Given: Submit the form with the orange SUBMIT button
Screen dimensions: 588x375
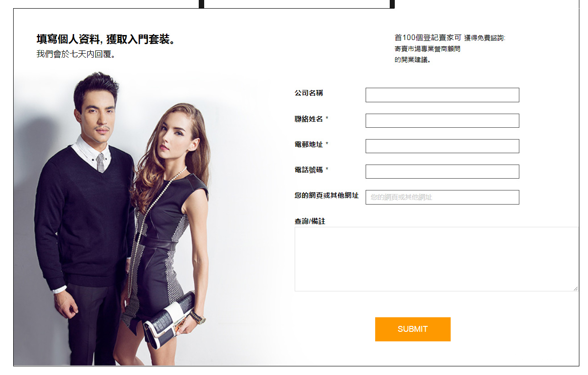Looking at the screenshot, I should [412, 329].
